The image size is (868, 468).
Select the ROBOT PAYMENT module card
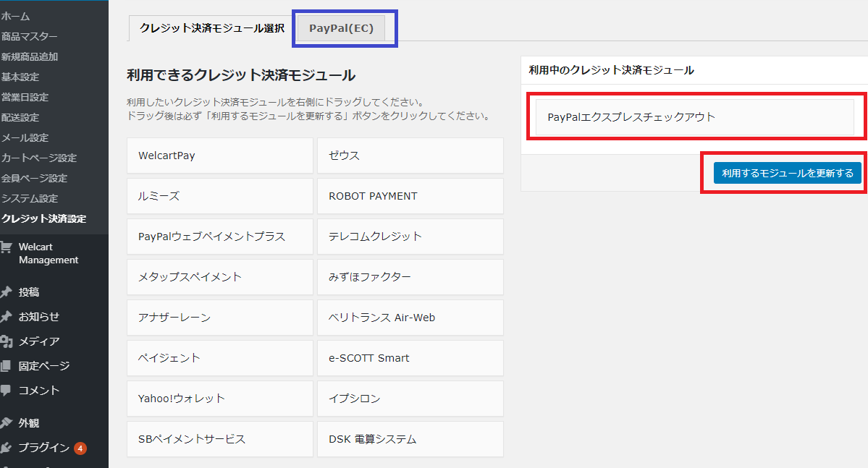tap(410, 196)
